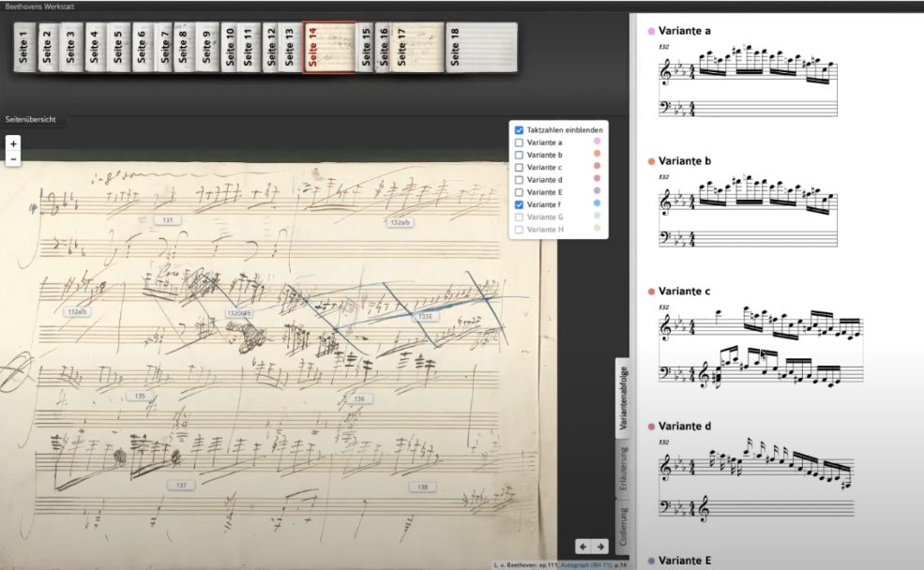Open the Autograph (BH 71) link
This screenshot has width=924, height=570.
tap(585, 565)
